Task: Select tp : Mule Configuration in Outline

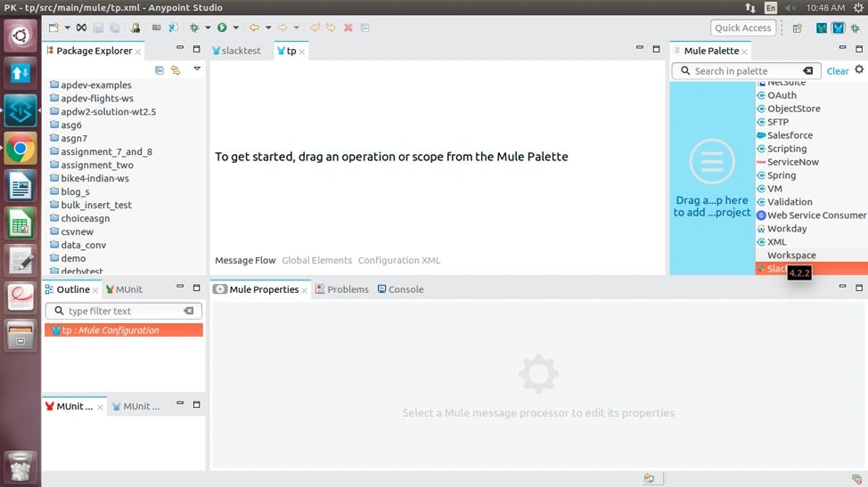Action: click(x=124, y=330)
